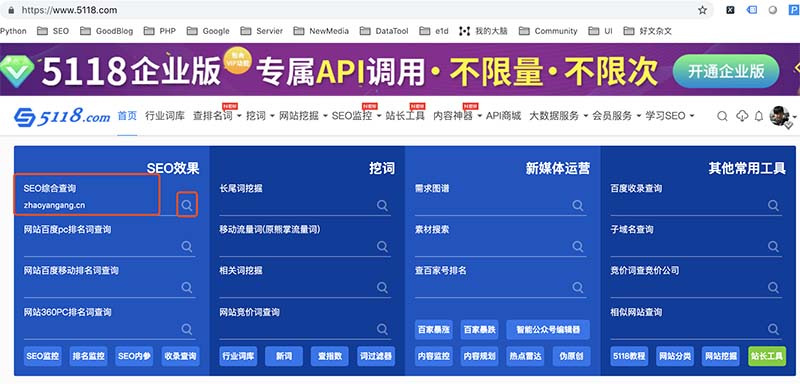800x384 pixels.
Task: Expand the 学习SEO dropdown menu
Action: (670, 116)
